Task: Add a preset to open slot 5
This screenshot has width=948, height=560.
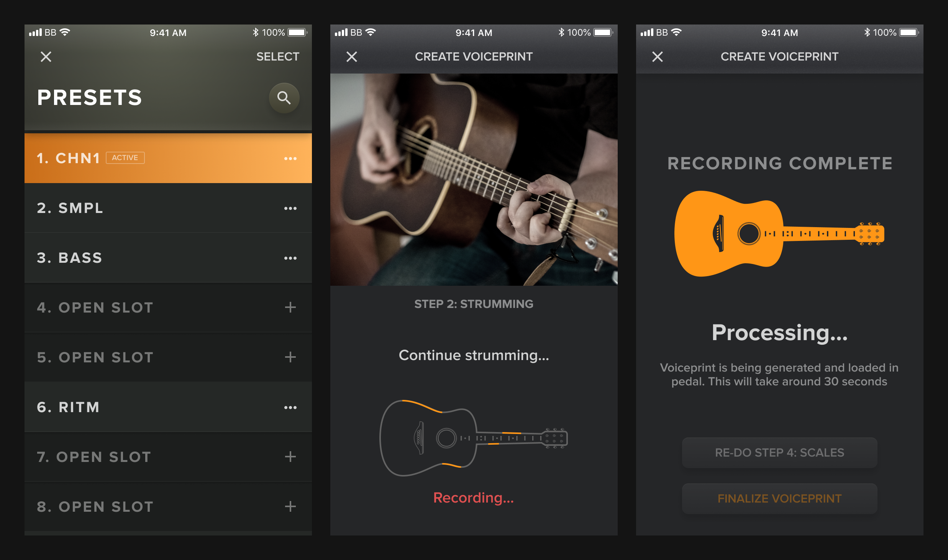Action: (x=290, y=357)
